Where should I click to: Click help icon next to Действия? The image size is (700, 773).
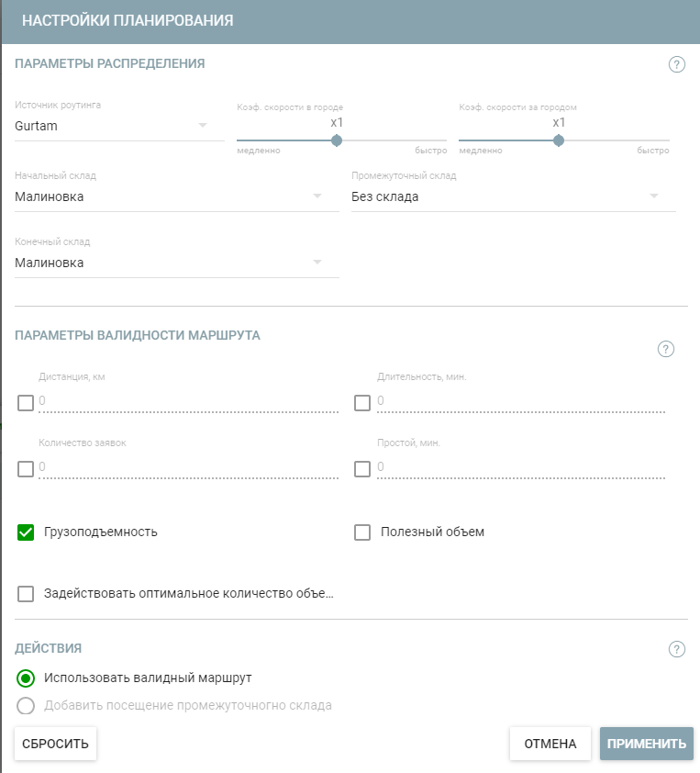click(677, 649)
